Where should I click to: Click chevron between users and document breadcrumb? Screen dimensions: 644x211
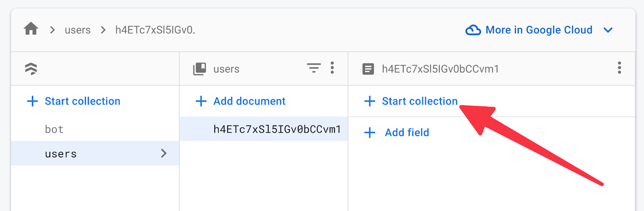pos(103,30)
